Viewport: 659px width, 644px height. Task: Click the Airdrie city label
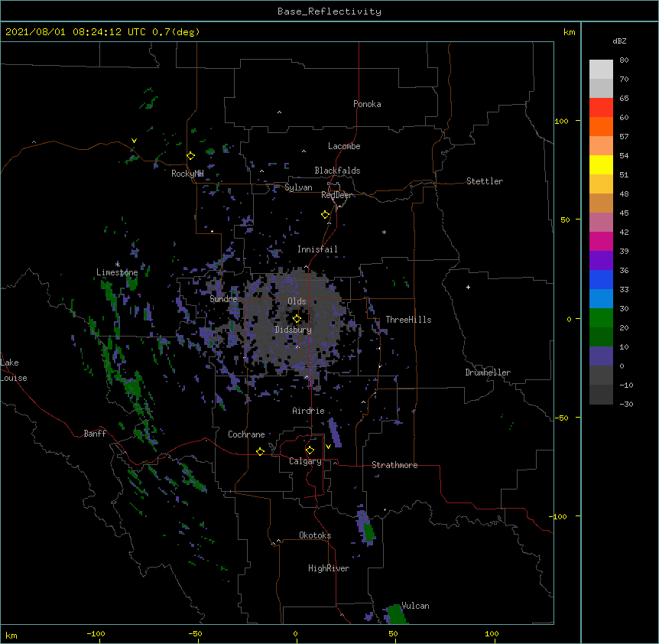coord(309,411)
